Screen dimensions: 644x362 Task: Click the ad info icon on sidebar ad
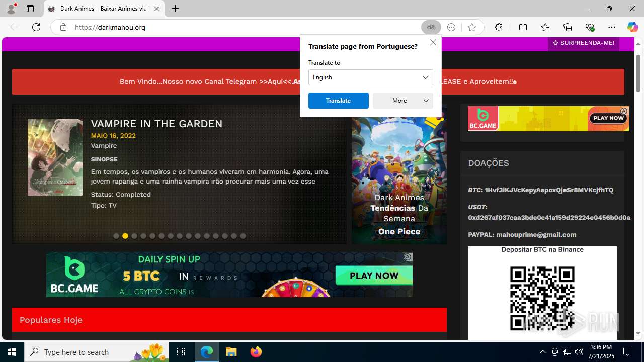pos(624,111)
